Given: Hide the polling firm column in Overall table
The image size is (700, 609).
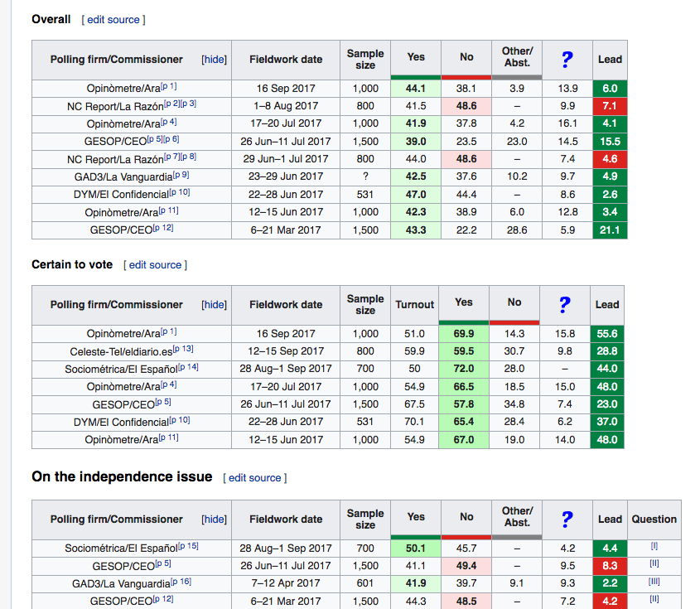Looking at the screenshot, I should [214, 60].
